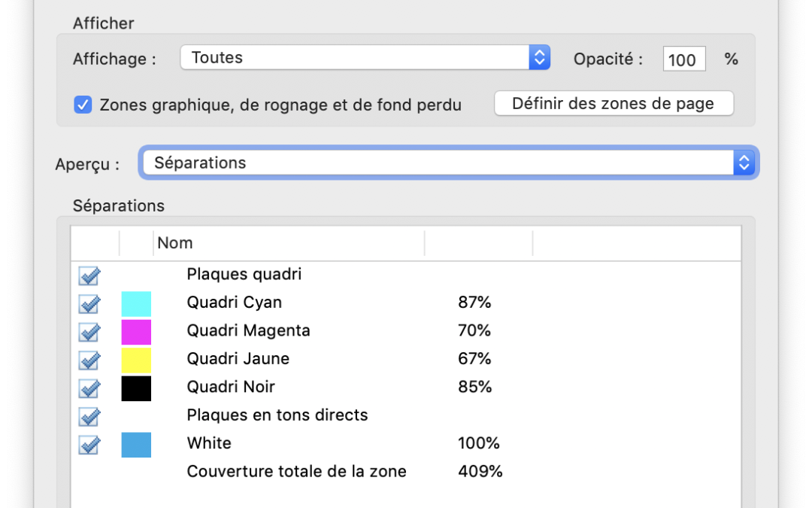Viewport: 812px width, 508px height.
Task: Disable the Quadri Magenta plate checkbox
Action: 89,332
